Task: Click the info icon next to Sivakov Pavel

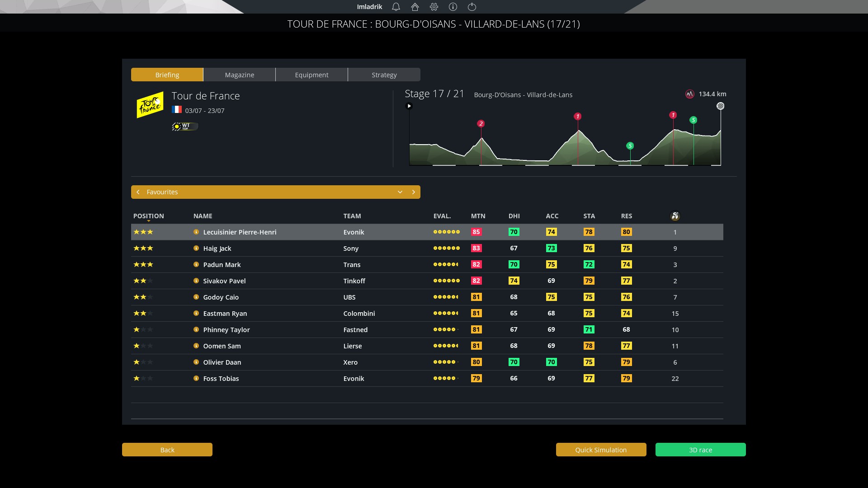Action: point(196,281)
